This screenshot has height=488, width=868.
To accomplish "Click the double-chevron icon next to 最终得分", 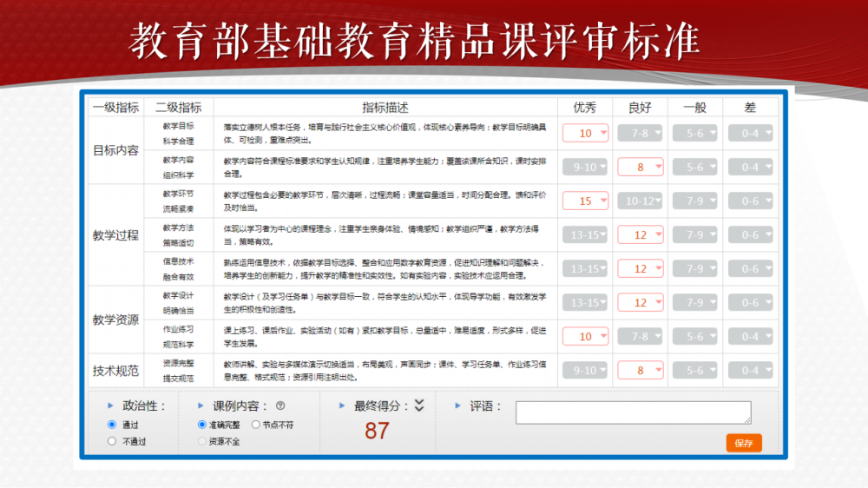I will 419,405.
